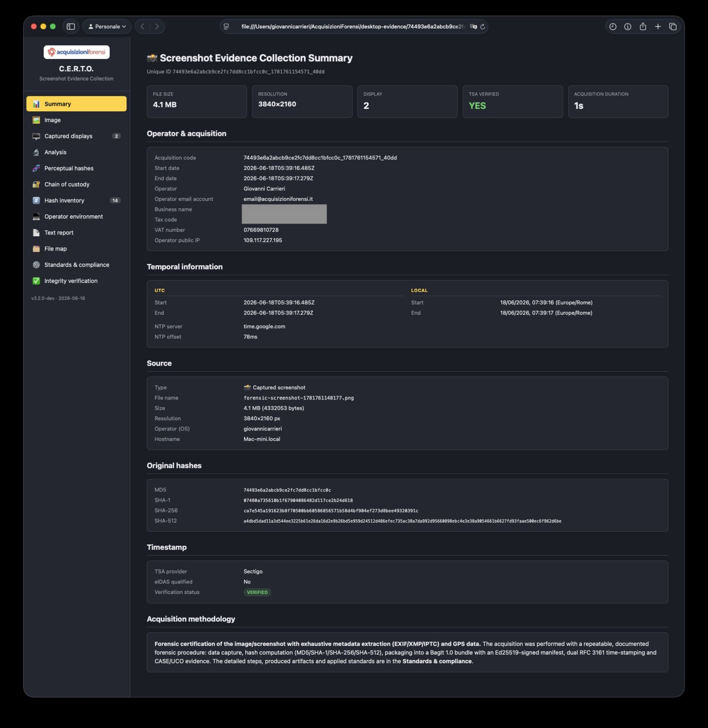Click the VAT number 07669810728

click(261, 230)
